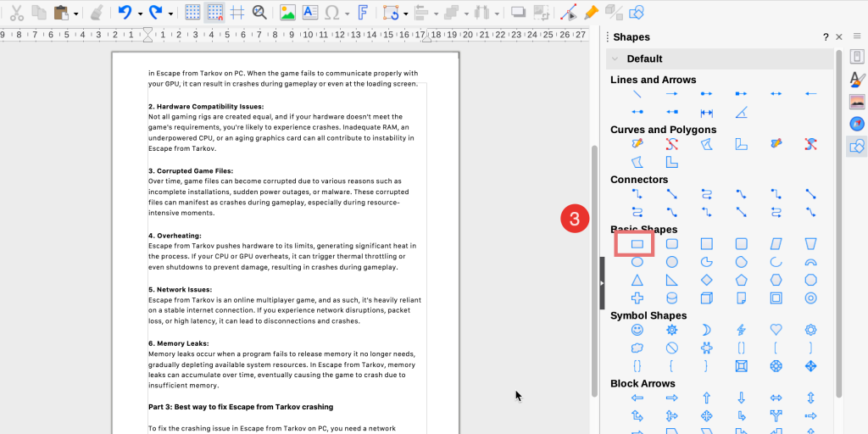This screenshot has width=868, height=434.
Task: Toggle Show Gluepoint Functions highlighter icon
Action: [591, 12]
